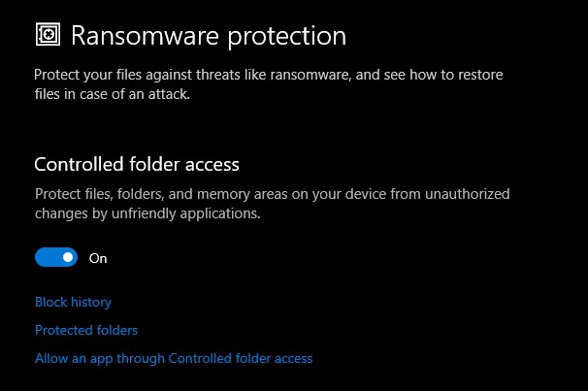Viewport: 588px width, 391px height.
Task: Click the "On" label next to the toggle
Action: pos(98,258)
